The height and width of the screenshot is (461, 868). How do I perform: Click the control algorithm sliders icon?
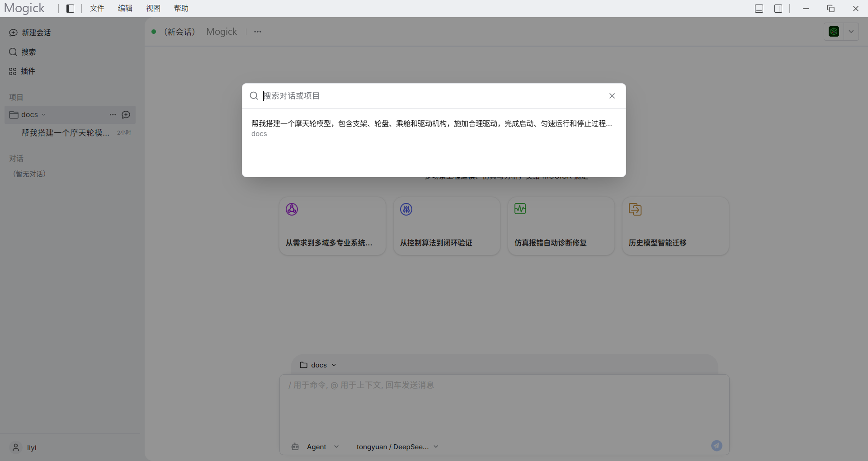coord(406,209)
